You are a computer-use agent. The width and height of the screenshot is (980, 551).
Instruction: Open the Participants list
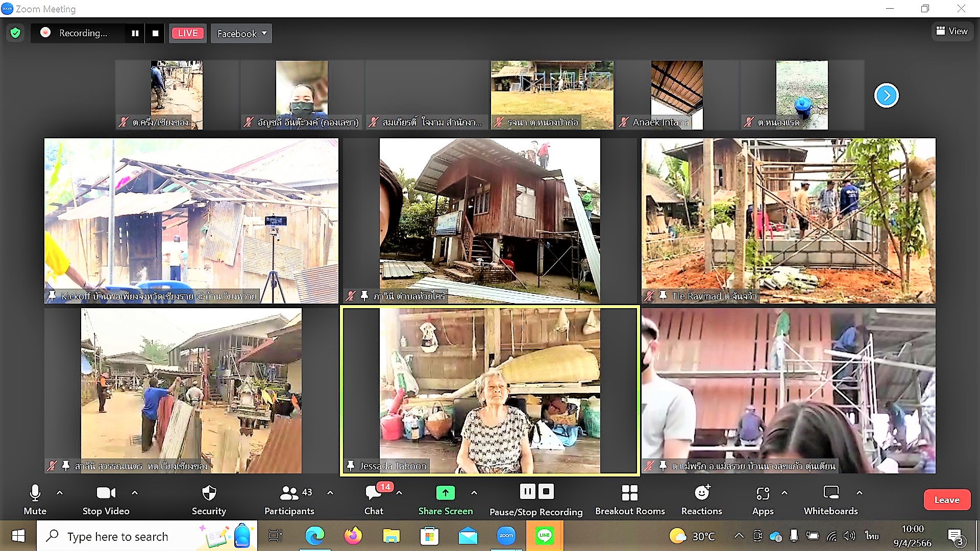(x=289, y=499)
